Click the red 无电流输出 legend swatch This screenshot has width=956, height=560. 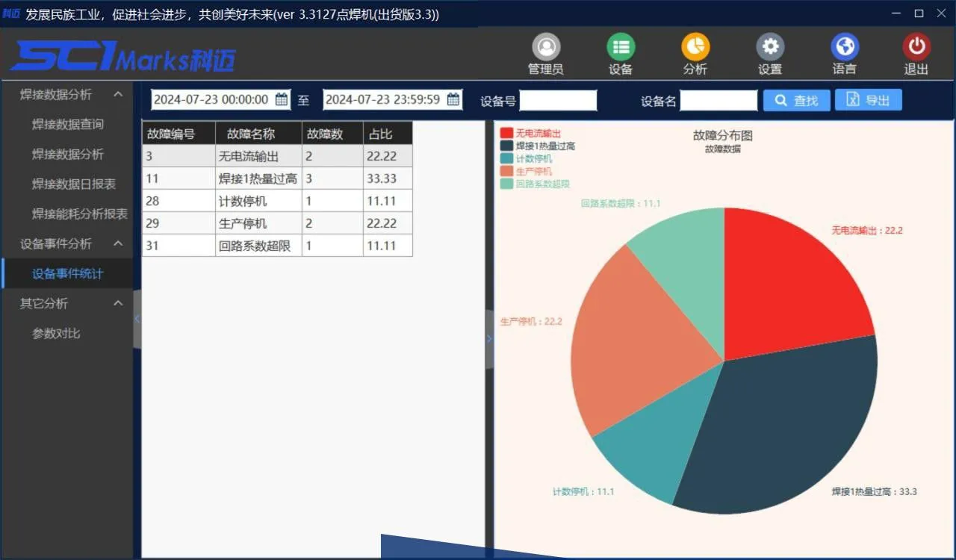point(507,133)
